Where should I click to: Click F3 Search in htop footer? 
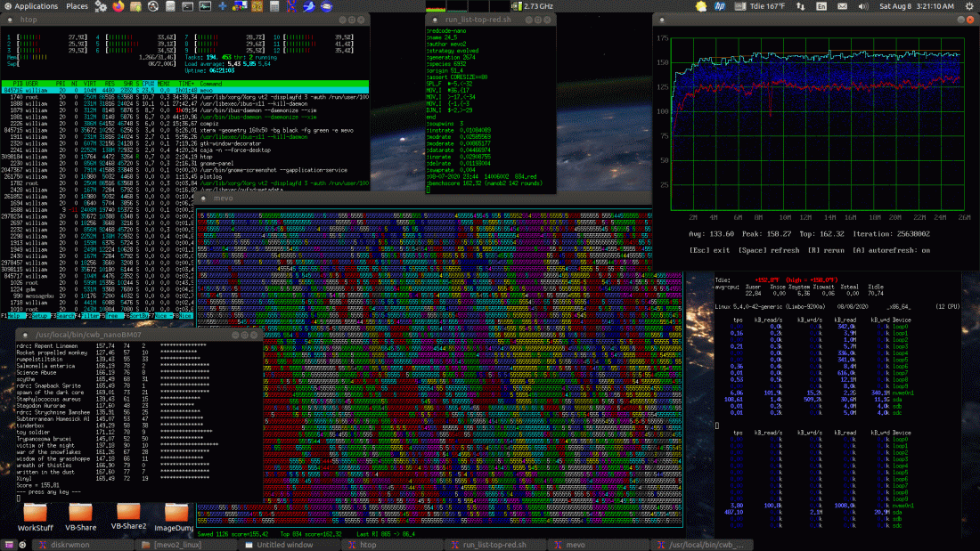64,316
